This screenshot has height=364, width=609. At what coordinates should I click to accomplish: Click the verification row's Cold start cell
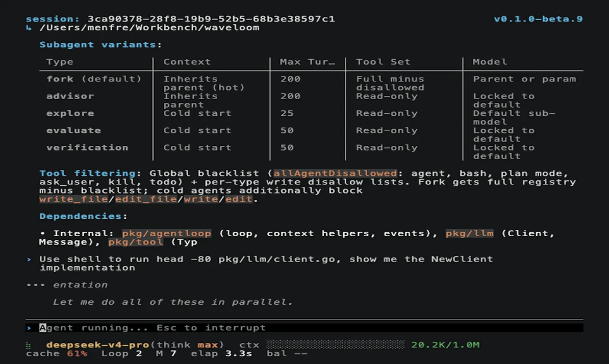pos(197,147)
